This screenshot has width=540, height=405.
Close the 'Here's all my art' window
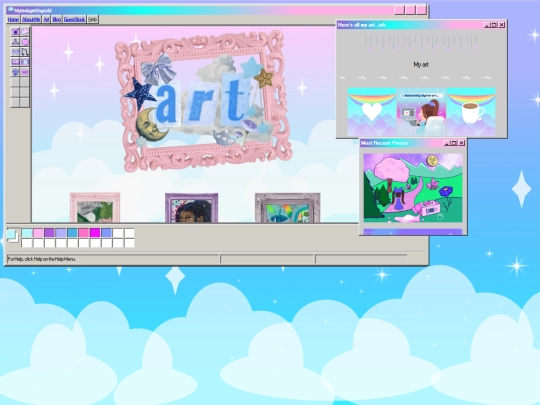click(x=502, y=25)
